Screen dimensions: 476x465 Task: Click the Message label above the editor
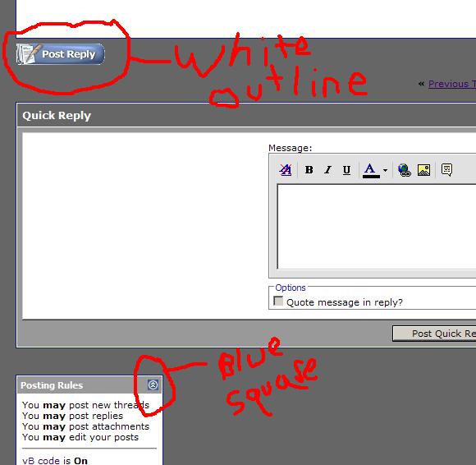coord(290,148)
